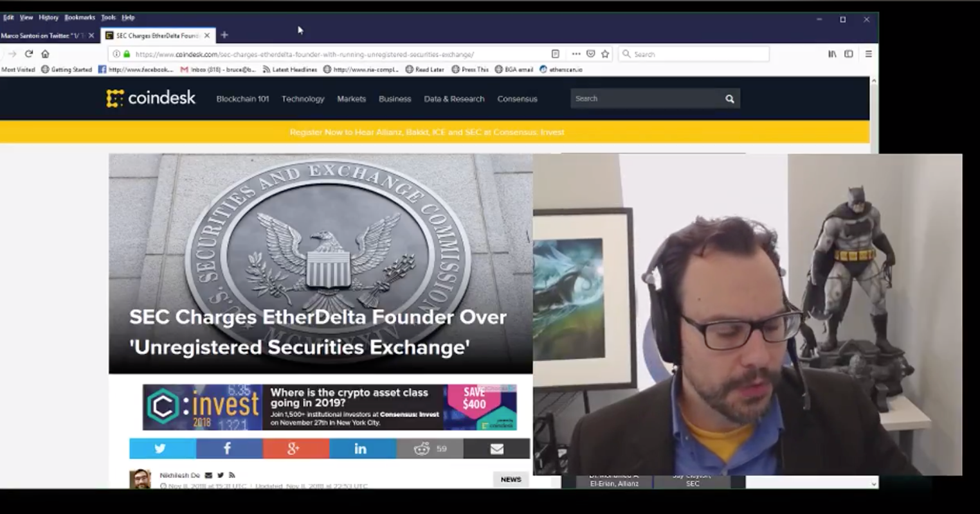
Task: Open the History menu
Action: tap(48, 17)
